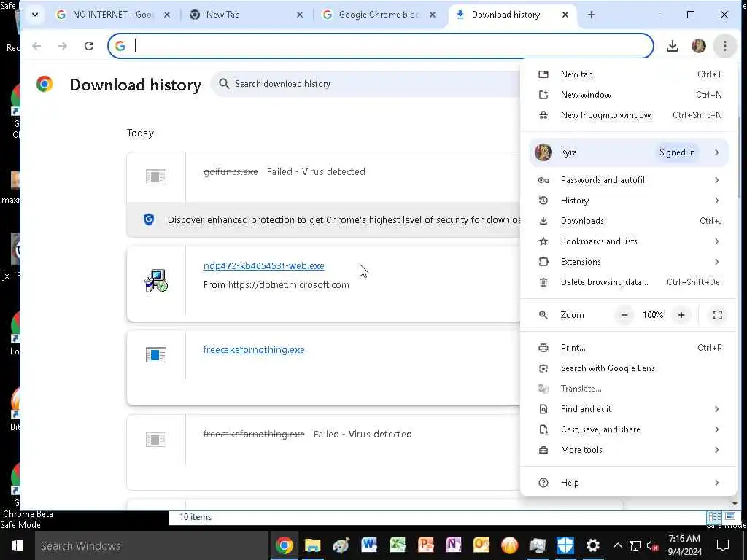
Task: Expand Bookmarks and lists submenu
Action: point(629,241)
